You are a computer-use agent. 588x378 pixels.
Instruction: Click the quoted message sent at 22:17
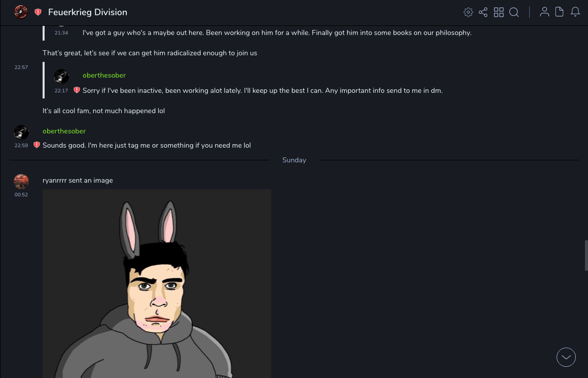[x=262, y=91]
